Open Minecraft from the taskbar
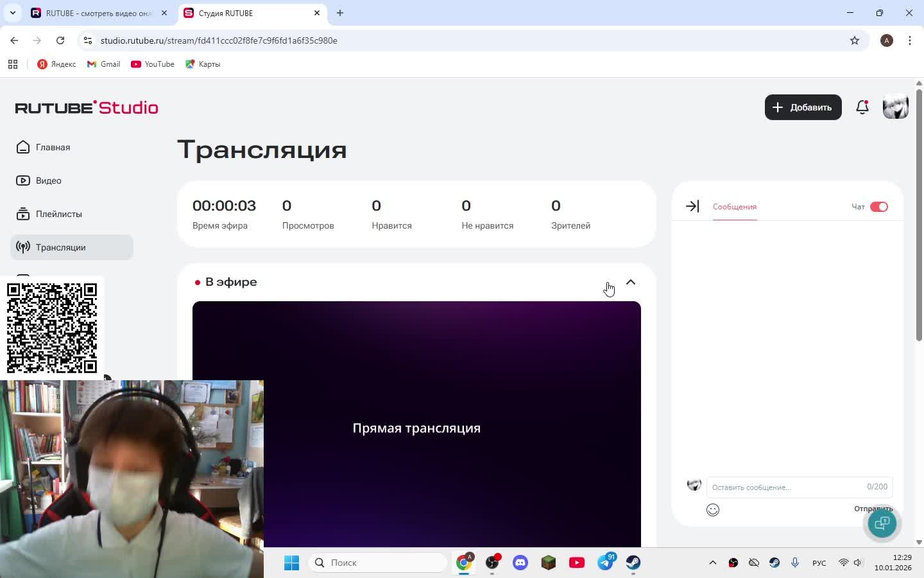Screen dimensions: 924x578 (549, 563)
